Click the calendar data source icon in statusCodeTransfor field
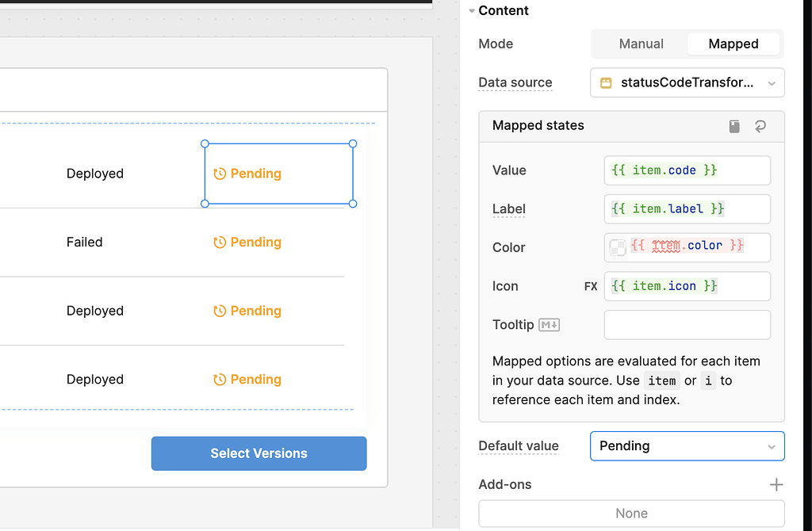The width and height of the screenshot is (812, 531). [x=606, y=82]
